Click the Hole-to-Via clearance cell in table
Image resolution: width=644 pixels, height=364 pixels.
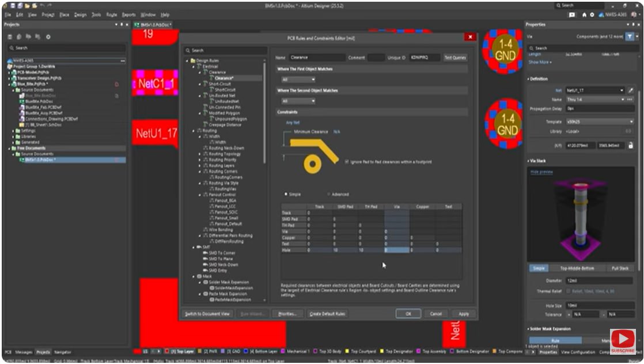[396, 250]
